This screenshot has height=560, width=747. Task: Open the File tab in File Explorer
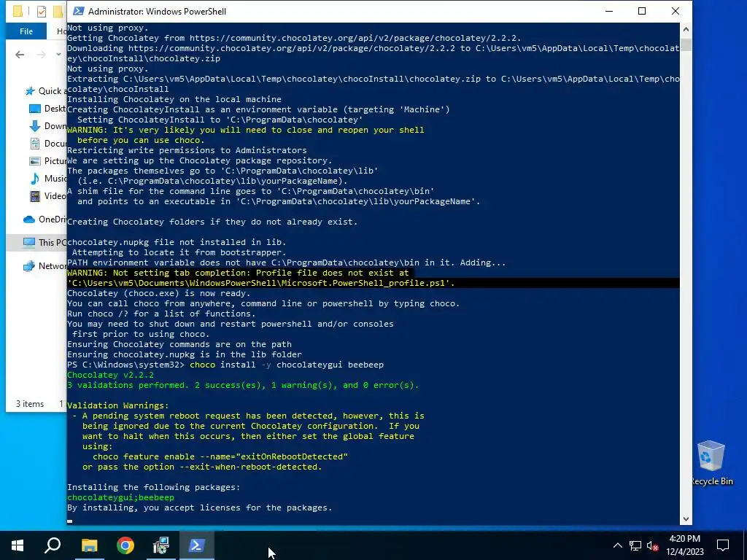tap(26, 31)
